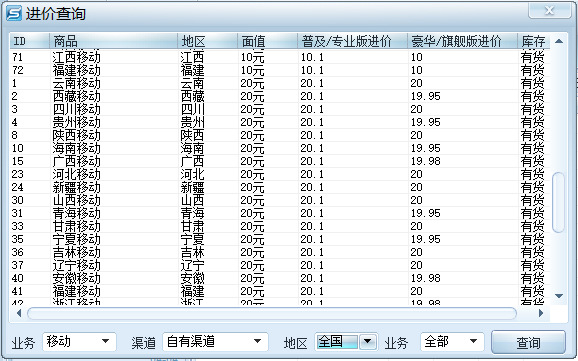Click the vertical scrollbar thumb
Viewport: 578px width, 361px height.
559,202
